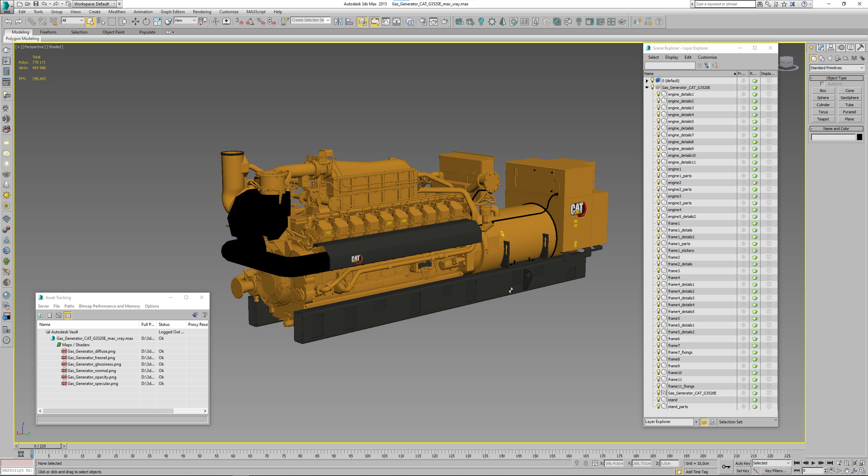
Task: Open the Curve Editor icon
Action: 386,22
